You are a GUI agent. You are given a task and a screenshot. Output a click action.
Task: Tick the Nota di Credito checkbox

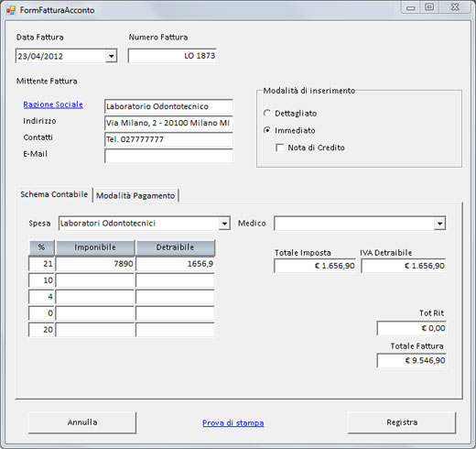279,148
